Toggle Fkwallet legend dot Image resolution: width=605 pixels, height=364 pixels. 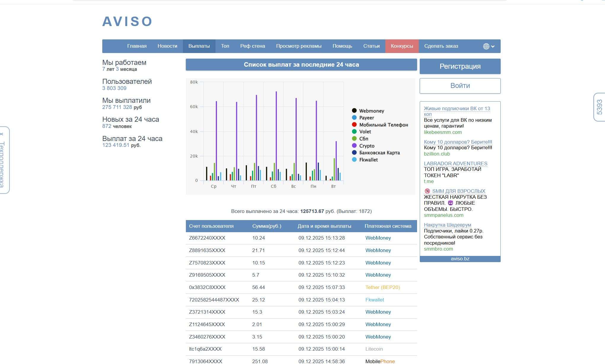click(x=354, y=160)
